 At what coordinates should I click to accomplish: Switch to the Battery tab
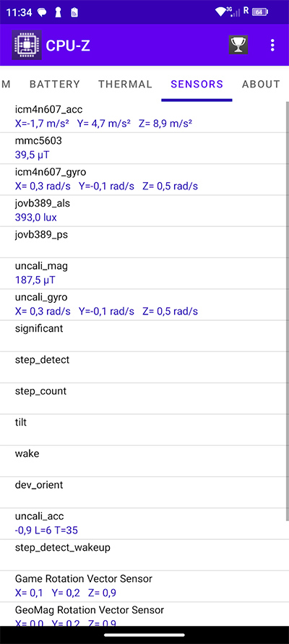click(55, 84)
